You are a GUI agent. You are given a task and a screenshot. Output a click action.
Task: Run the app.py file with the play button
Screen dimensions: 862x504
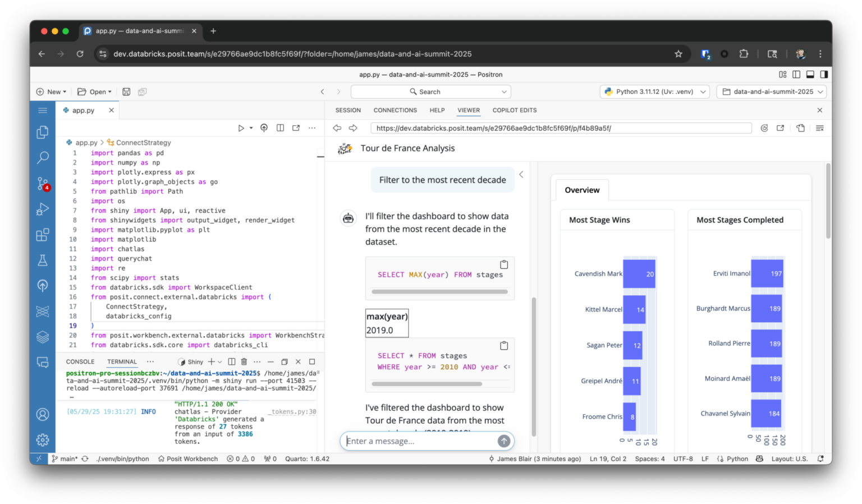click(242, 127)
